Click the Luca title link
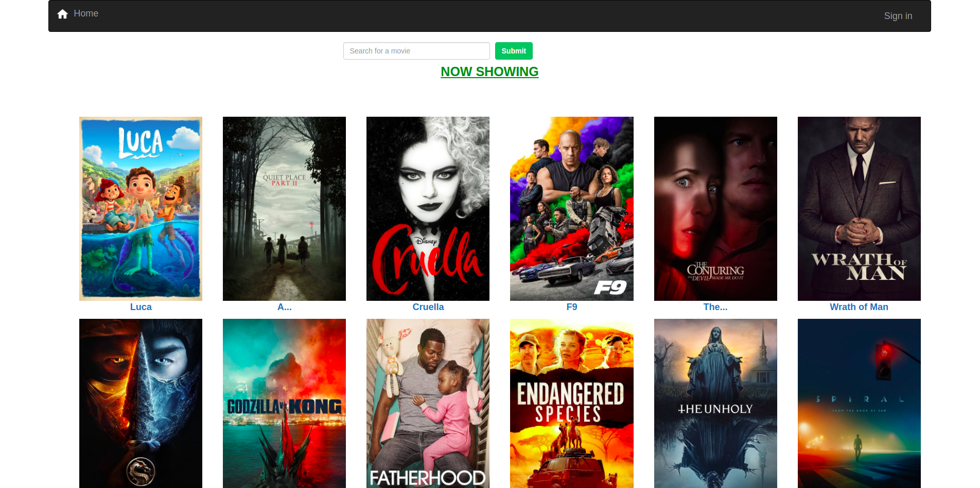Image resolution: width=980 pixels, height=488 pixels. 141,307
